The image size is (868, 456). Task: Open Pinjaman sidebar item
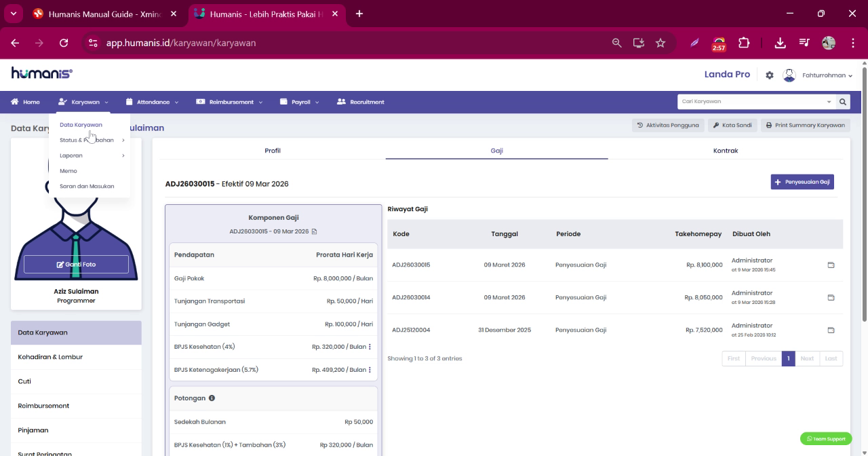76,430
